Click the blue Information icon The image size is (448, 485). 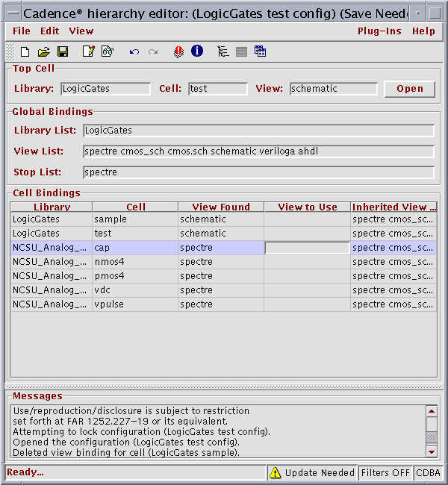(197, 51)
